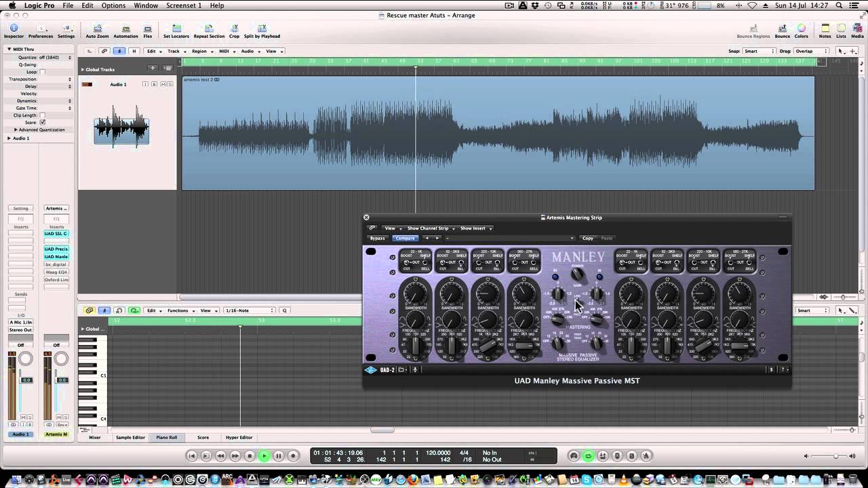
Task: Open the Screenset 1 menu
Action: 184,5
